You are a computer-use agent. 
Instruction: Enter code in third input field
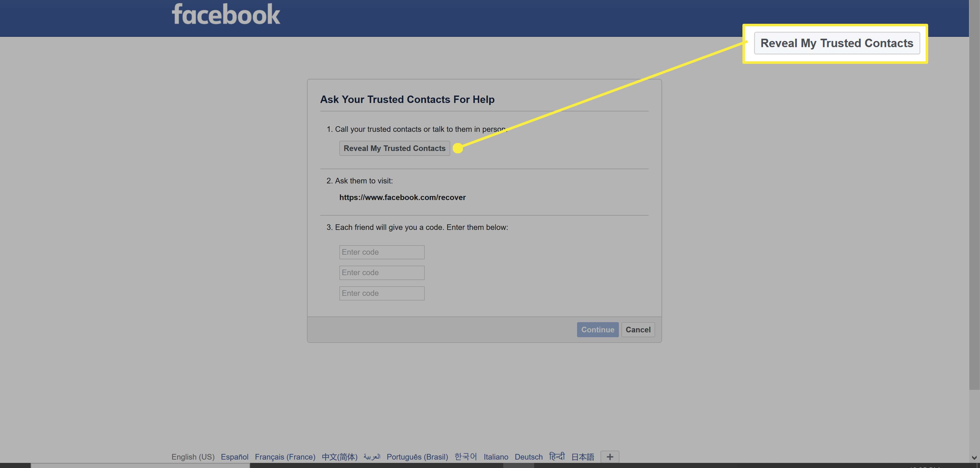point(381,293)
